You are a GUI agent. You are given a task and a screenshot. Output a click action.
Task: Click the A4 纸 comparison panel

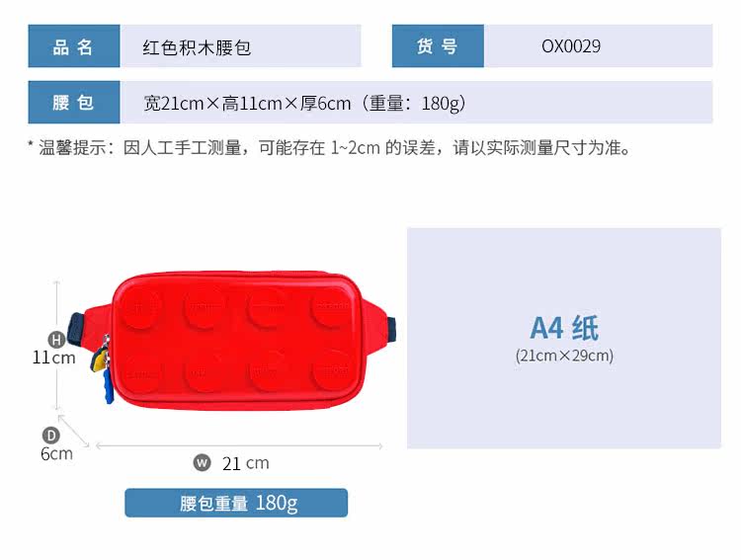[564, 338]
